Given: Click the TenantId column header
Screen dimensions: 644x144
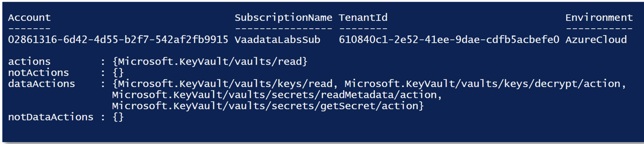Looking at the screenshot, I should (x=363, y=18).
